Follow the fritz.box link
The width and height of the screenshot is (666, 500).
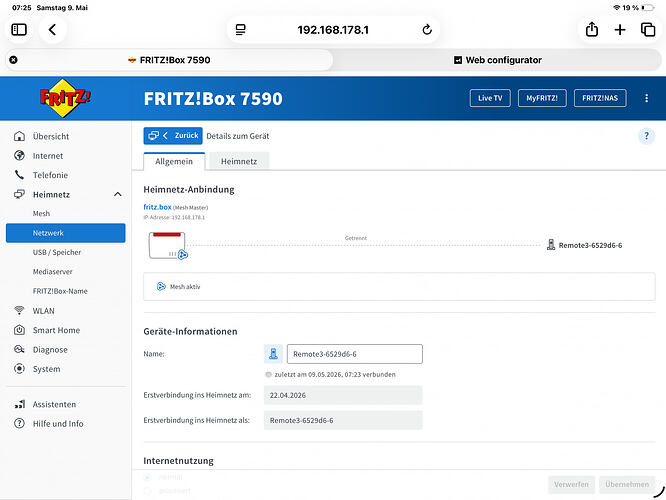coord(157,207)
